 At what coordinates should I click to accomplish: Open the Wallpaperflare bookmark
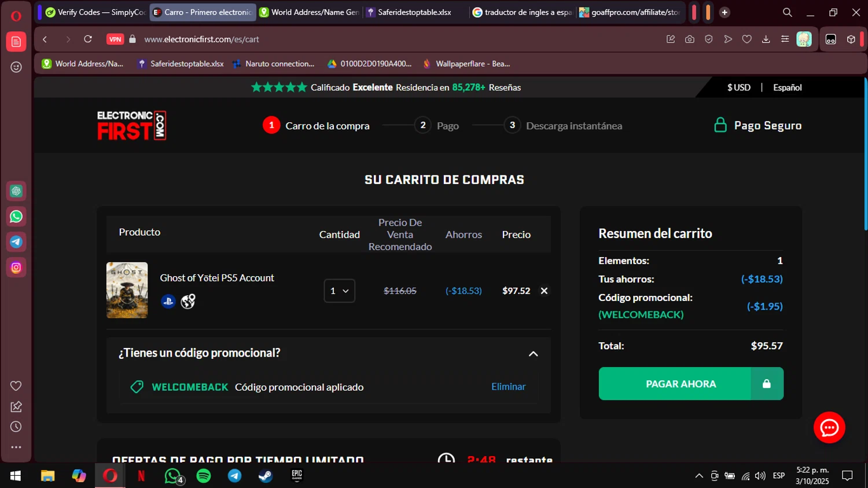(x=466, y=64)
